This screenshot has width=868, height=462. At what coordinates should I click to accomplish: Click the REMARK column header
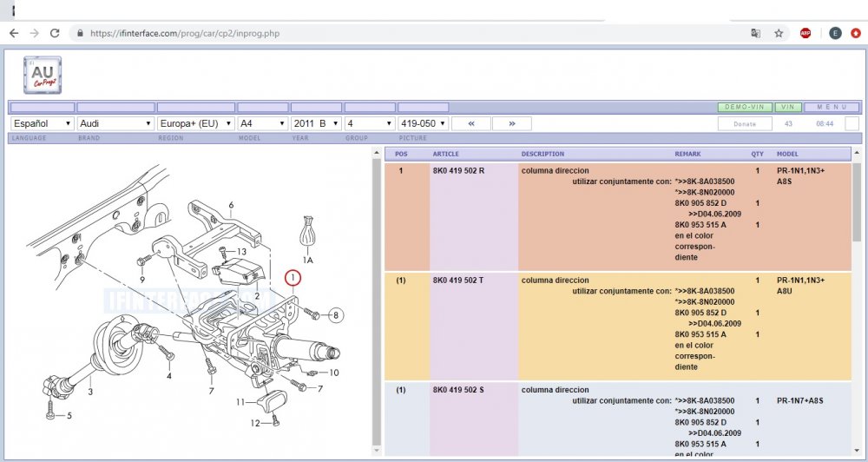coord(687,154)
